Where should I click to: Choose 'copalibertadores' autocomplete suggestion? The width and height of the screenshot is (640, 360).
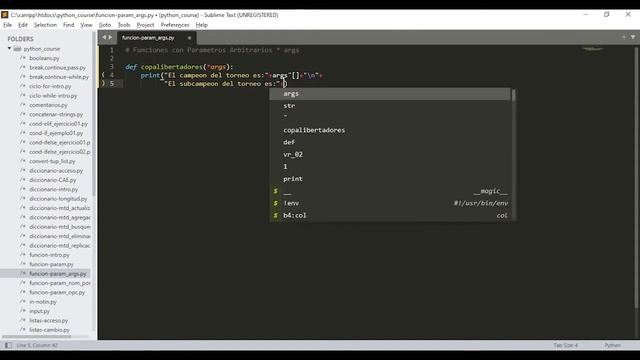(x=390, y=130)
